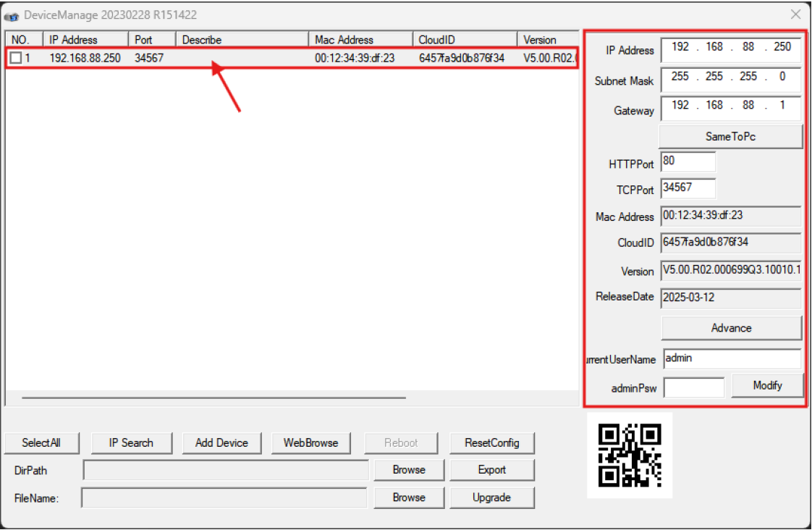Viewport: 812px width, 530px height.
Task: Click the Add Device button
Action: click(x=221, y=443)
